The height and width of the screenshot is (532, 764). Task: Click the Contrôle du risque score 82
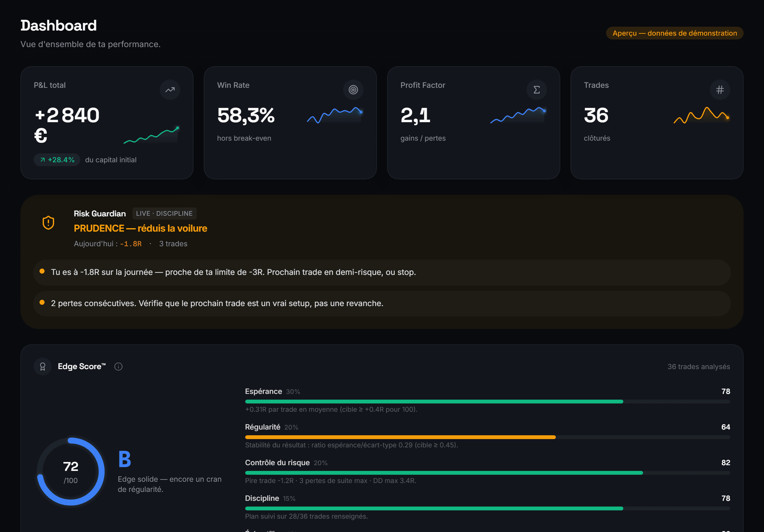pos(726,463)
